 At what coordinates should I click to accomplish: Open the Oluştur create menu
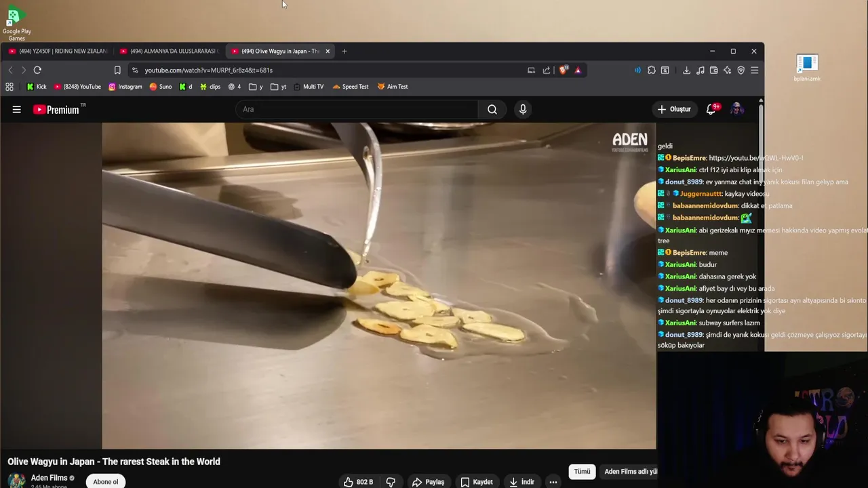pos(674,109)
